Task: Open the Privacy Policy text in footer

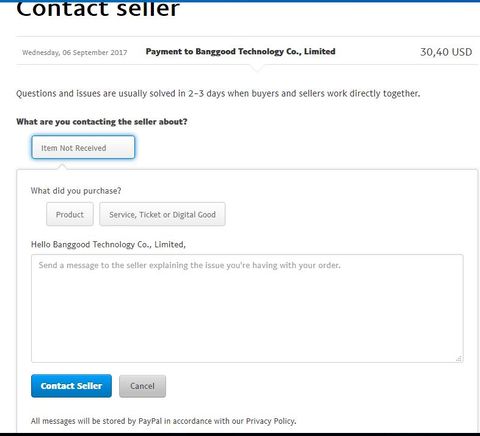Action: pyautogui.click(x=270, y=421)
